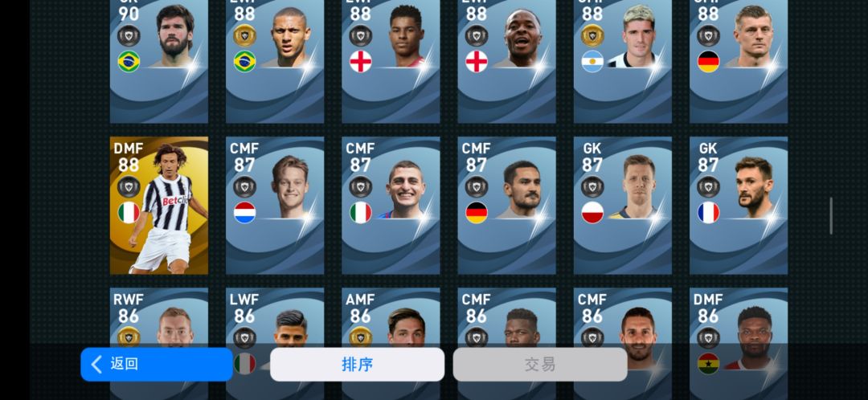Tap the greyed-out 交易 trade button
Image resolution: width=868 pixels, height=400 pixels.
click(540, 364)
